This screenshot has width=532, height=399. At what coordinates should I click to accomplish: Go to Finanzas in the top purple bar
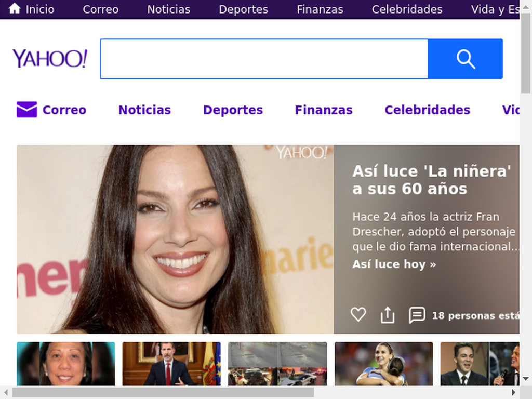[x=320, y=9]
